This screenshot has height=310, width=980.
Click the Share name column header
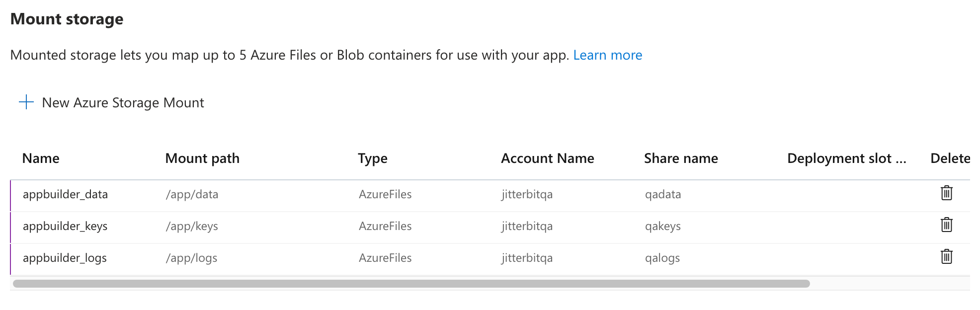tap(681, 158)
